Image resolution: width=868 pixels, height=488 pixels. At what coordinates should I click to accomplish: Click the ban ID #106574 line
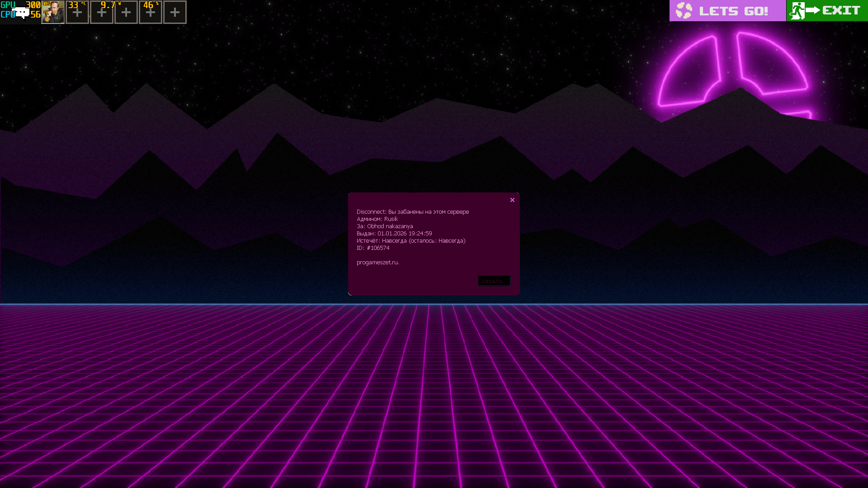coord(373,248)
